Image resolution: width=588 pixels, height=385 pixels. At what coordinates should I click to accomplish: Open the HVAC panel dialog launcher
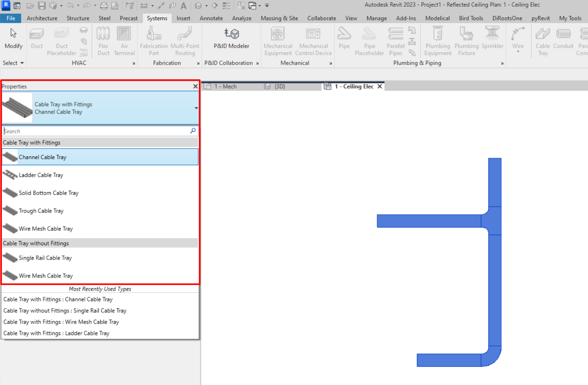[x=134, y=63]
